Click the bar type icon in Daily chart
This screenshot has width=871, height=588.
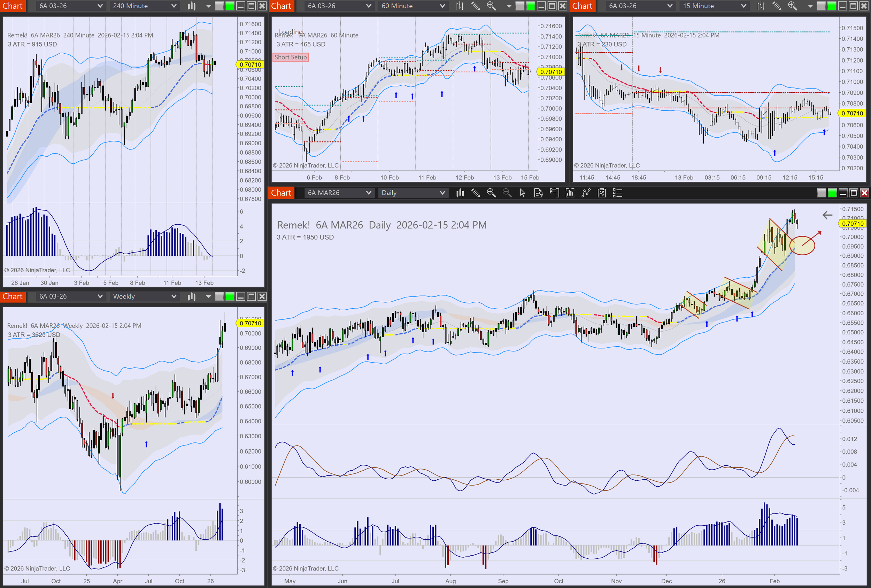pyautogui.click(x=460, y=193)
